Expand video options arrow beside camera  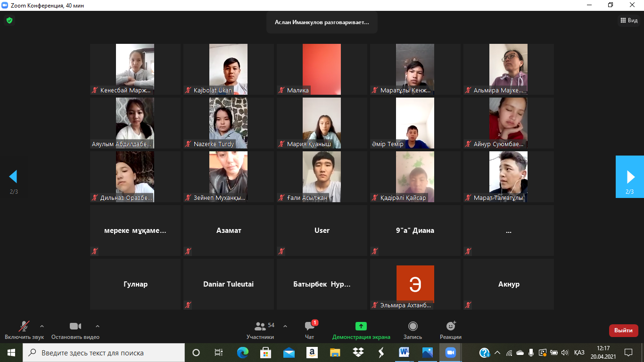point(98,326)
